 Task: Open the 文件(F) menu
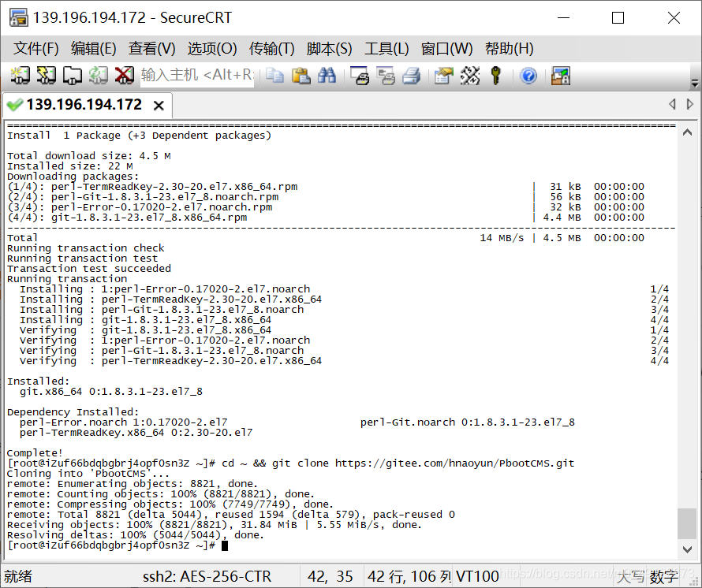click(x=35, y=48)
